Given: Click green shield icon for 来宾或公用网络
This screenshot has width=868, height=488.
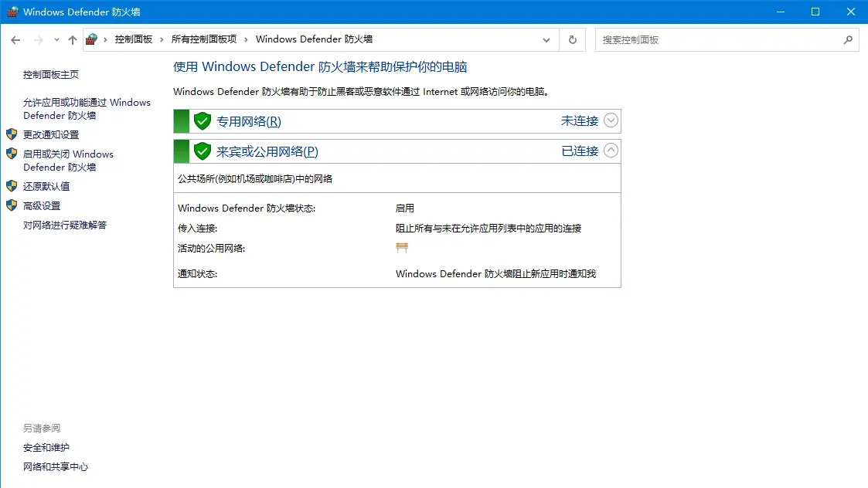Looking at the screenshot, I should pos(203,151).
